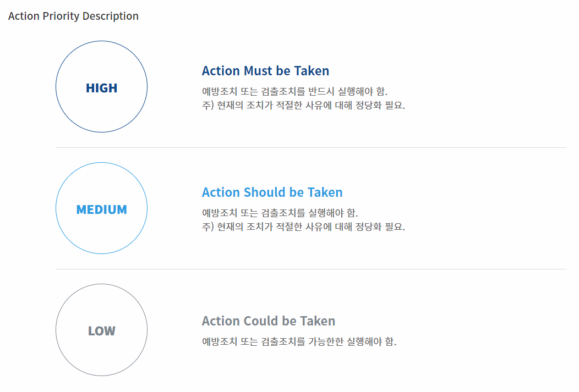Viewport: 579px width, 392px height.
Task: Click the LOW priority circle
Action: tap(102, 330)
